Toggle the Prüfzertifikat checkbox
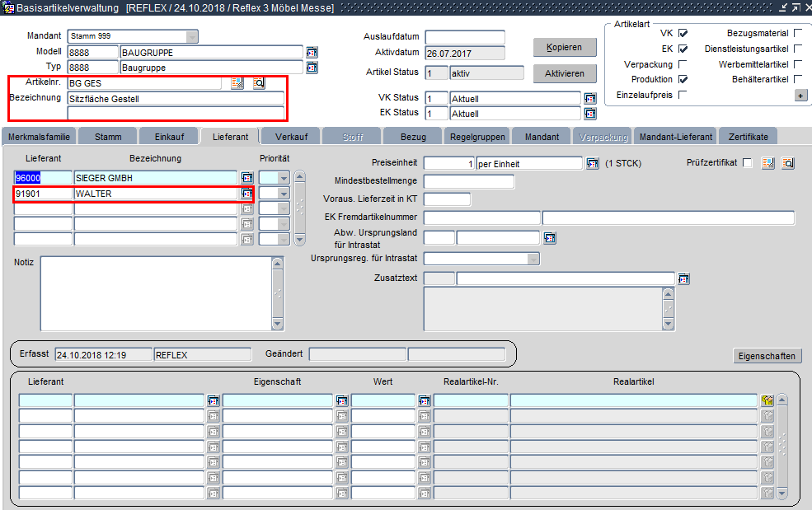 pyautogui.click(x=747, y=163)
